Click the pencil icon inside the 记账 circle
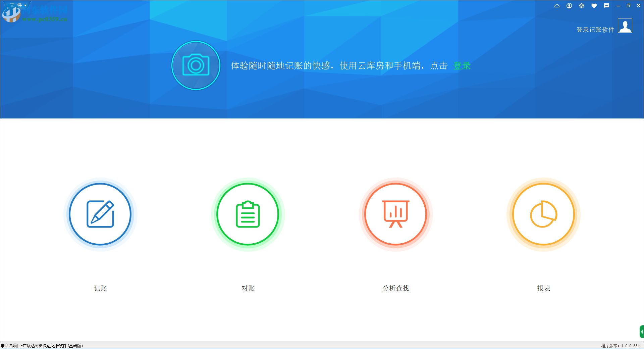 click(x=100, y=214)
